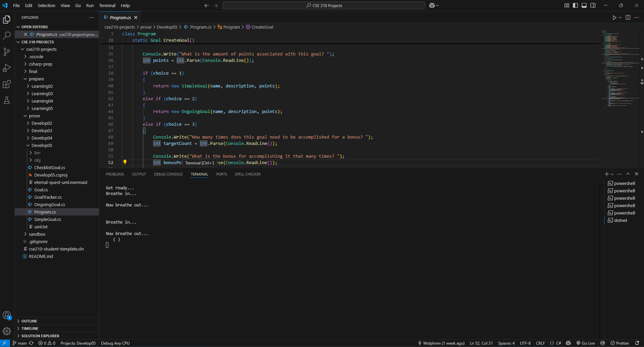Click Go Live in status bar
The height and width of the screenshot is (347, 644).
(585, 343)
